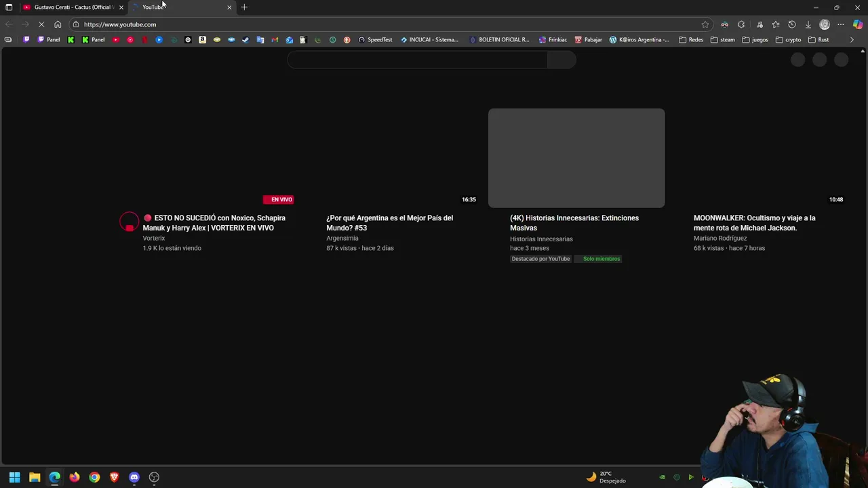
Task: Open the INCUCAI - Sistema bookmark
Action: pos(429,39)
